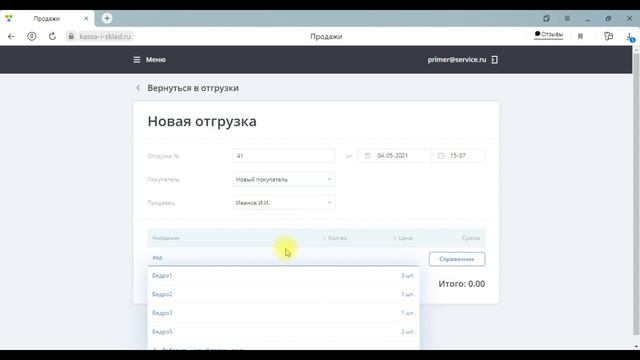This screenshot has height=360, width=640.
Task: Expand the Продавец dropdown Иванов И.И.
Action: pos(284,203)
